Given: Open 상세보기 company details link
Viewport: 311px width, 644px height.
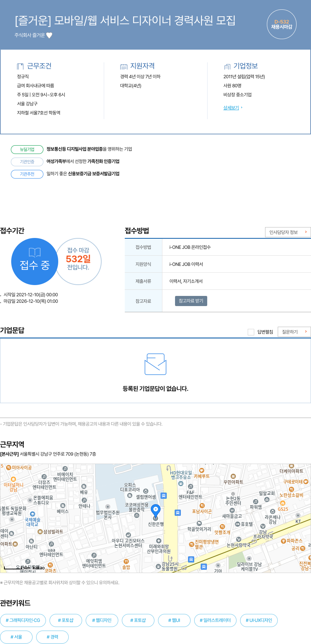Looking at the screenshot, I should pyautogui.click(x=231, y=108).
